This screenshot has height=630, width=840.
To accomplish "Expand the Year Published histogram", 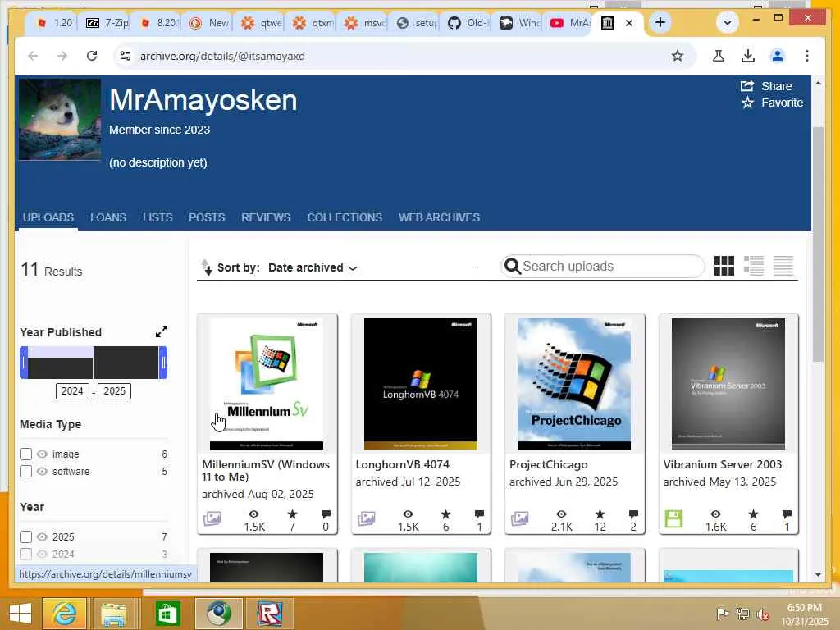I will [162, 331].
